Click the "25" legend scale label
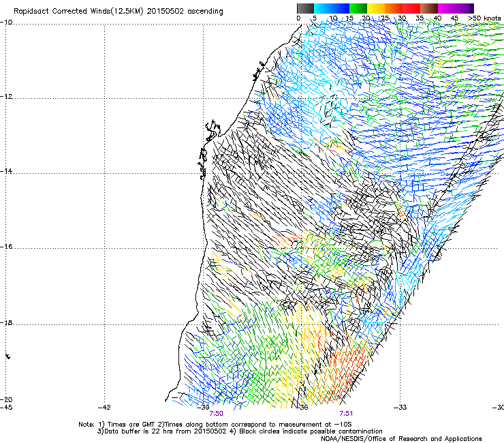 click(x=384, y=18)
